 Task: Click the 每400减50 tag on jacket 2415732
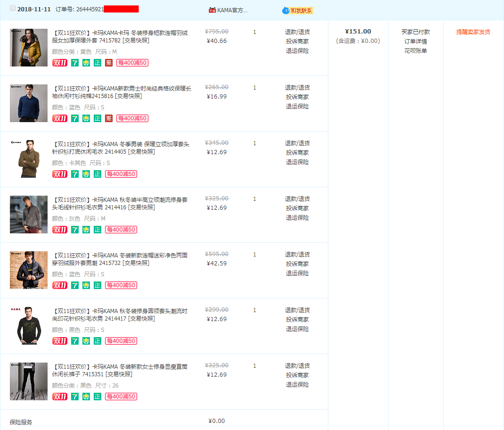[x=121, y=285]
